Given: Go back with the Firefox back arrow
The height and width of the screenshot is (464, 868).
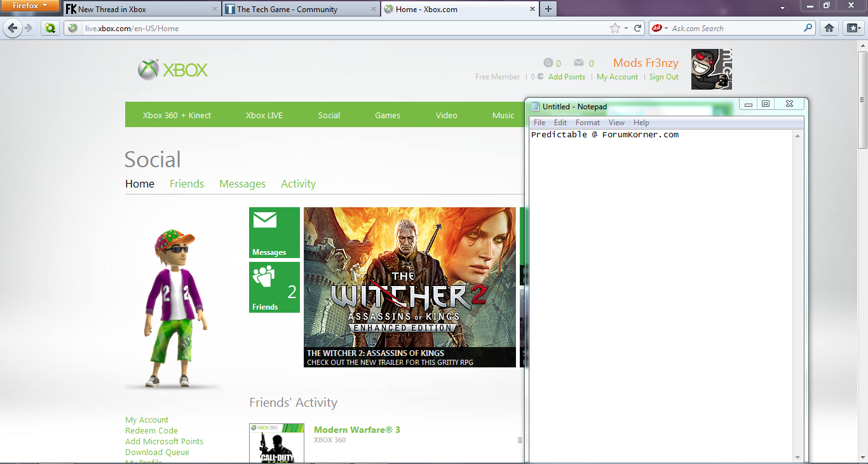Looking at the screenshot, I should pyautogui.click(x=13, y=28).
